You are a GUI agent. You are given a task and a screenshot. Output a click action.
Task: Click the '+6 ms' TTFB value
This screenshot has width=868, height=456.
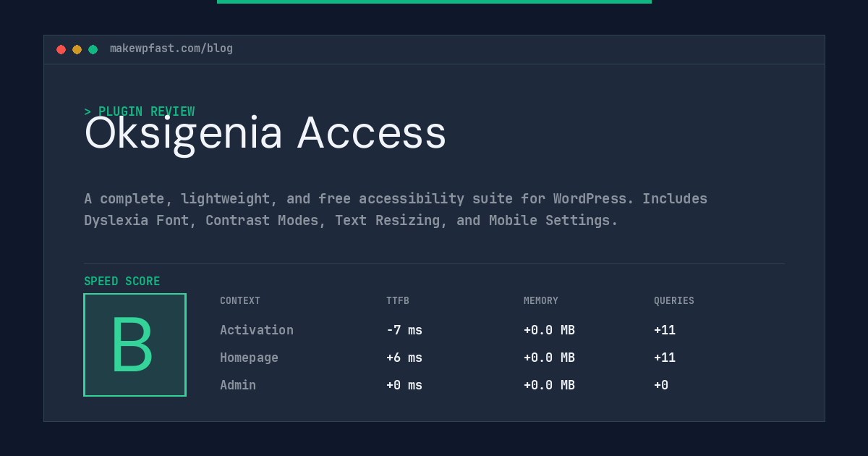point(404,358)
